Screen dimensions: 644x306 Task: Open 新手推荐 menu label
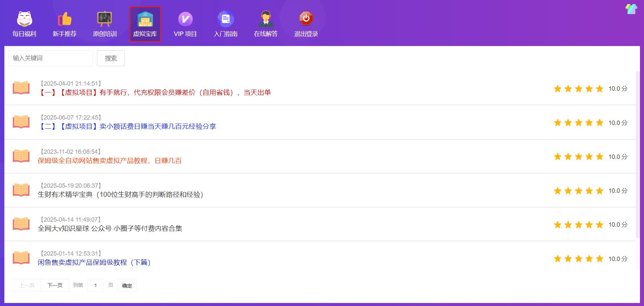tap(65, 34)
